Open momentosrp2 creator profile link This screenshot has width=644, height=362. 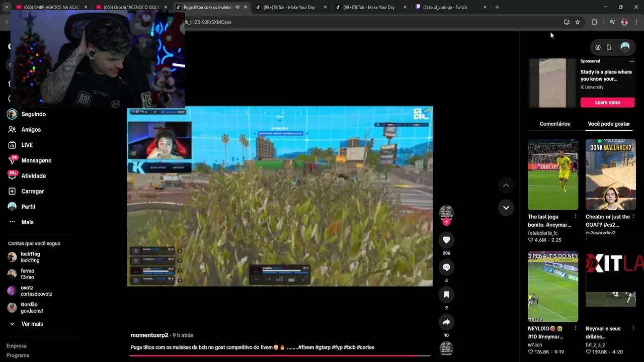149,335
